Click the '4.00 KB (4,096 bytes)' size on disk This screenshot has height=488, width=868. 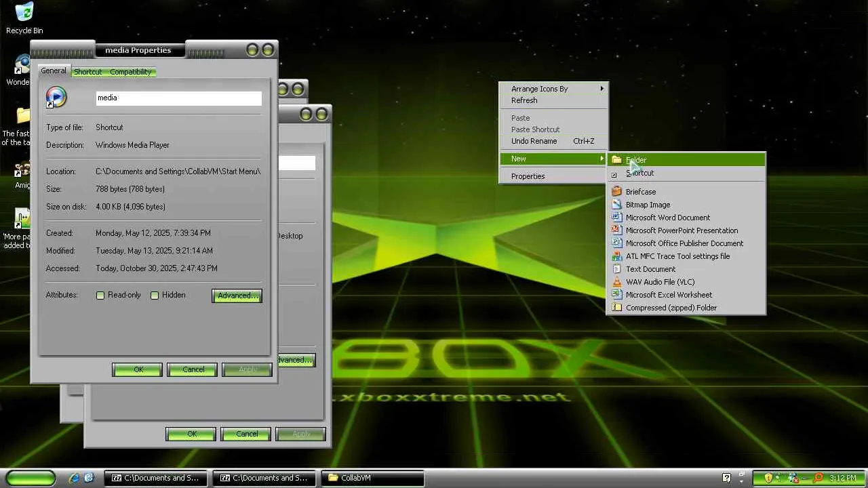pyautogui.click(x=130, y=207)
